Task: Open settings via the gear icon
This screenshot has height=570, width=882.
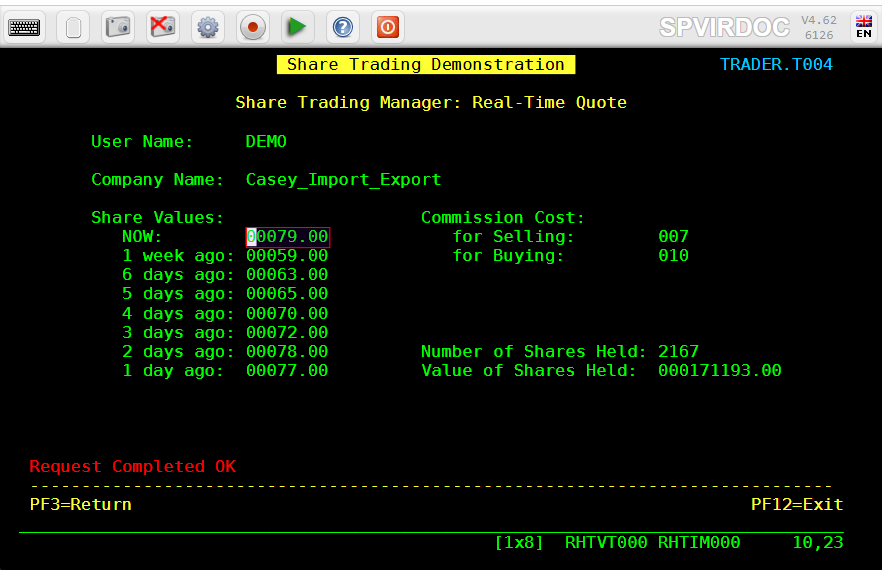Action: pyautogui.click(x=208, y=27)
